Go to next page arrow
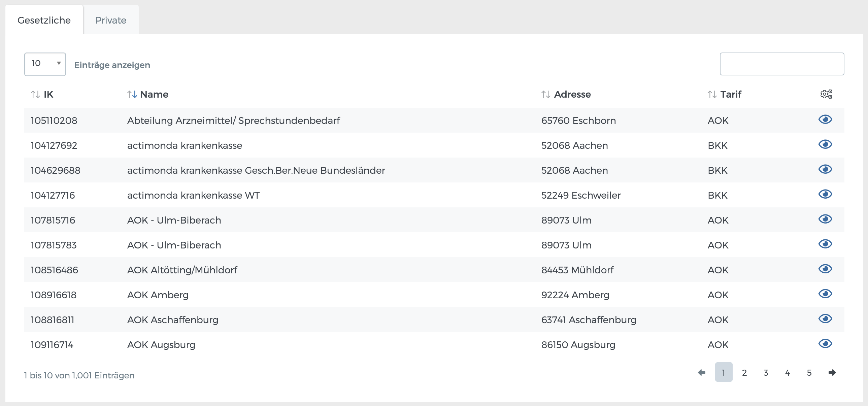868x406 pixels. point(832,373)
